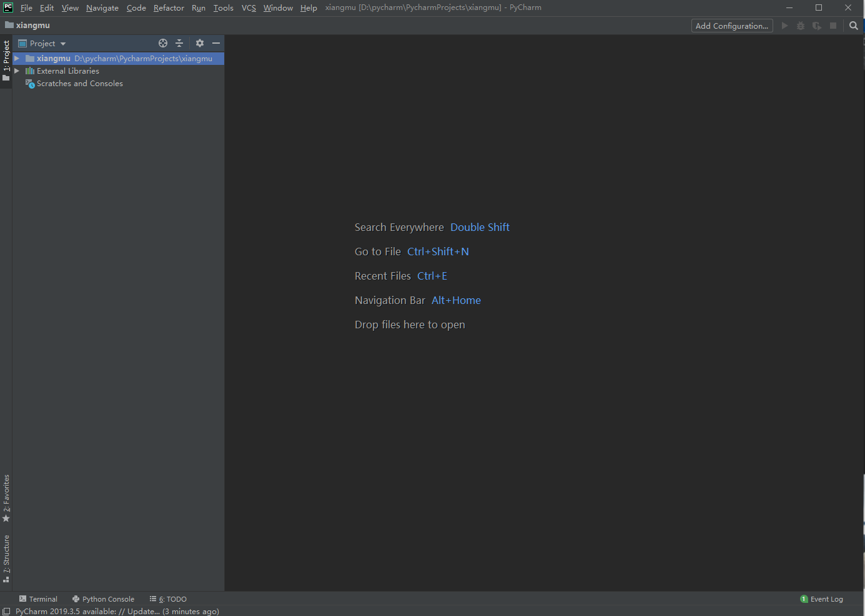The height and width of the screenshot is (616, 865).
Task: Open the Tools menu
Action: (x=223, y=8)
